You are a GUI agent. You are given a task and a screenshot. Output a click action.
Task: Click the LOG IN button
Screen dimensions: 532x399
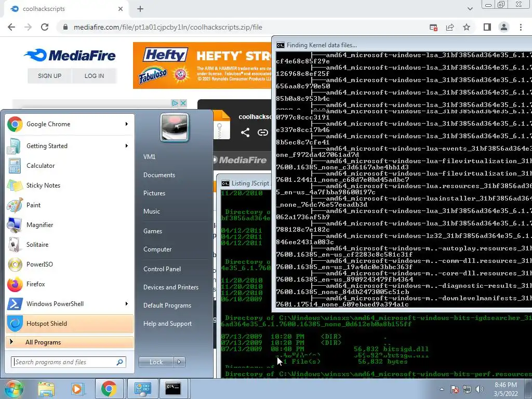click(x=95, y=76)
